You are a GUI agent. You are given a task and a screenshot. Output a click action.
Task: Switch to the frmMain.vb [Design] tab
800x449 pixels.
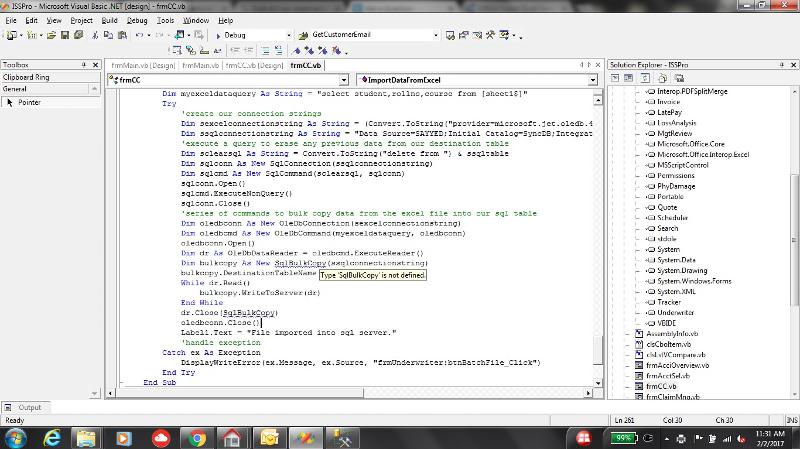pos(143,65)
